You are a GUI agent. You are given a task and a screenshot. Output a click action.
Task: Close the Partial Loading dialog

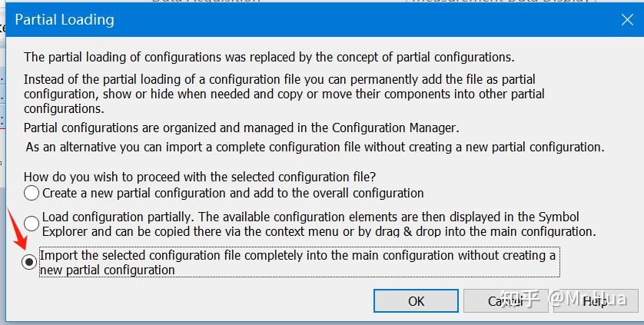(x=626, y=20)
